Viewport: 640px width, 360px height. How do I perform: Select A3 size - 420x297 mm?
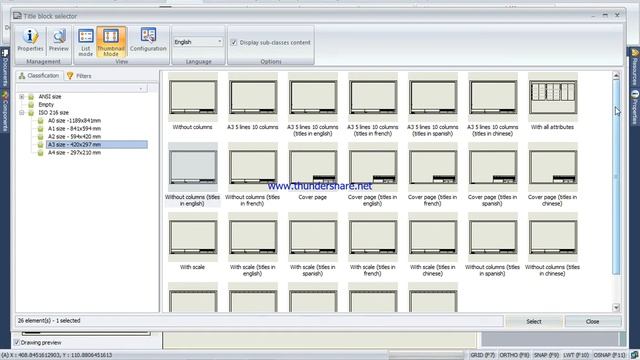pyautogui.click(x=97, y=144)
